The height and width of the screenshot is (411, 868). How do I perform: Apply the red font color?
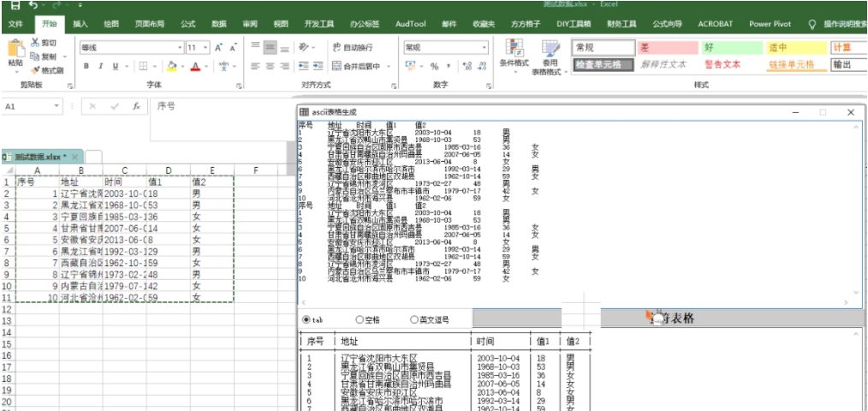pos(195,66)
